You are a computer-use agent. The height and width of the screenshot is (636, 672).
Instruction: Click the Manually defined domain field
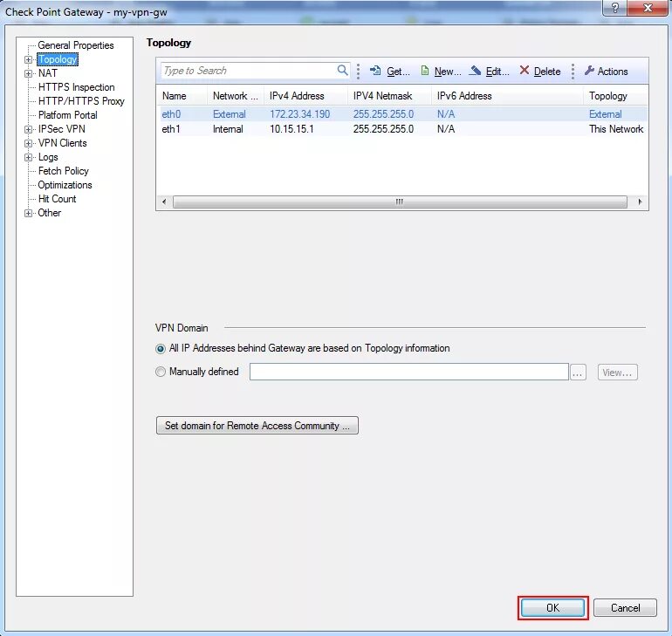click(408, 372)
